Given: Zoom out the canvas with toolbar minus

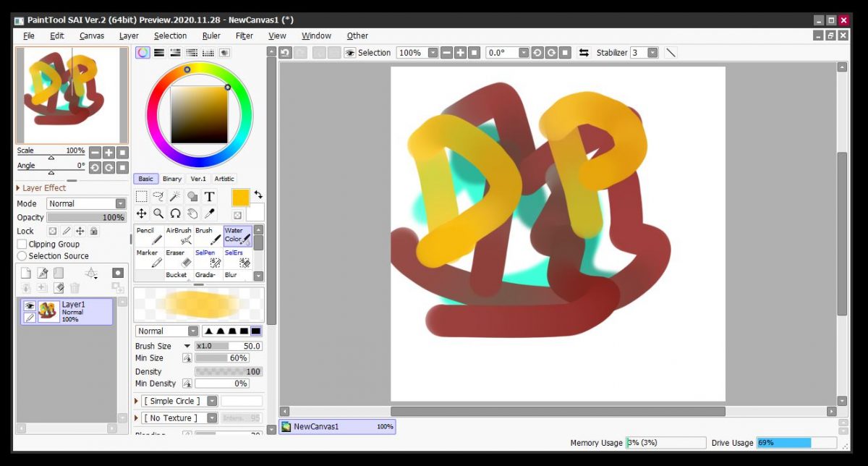Looking at the screenshot, I should coord(446,53).
